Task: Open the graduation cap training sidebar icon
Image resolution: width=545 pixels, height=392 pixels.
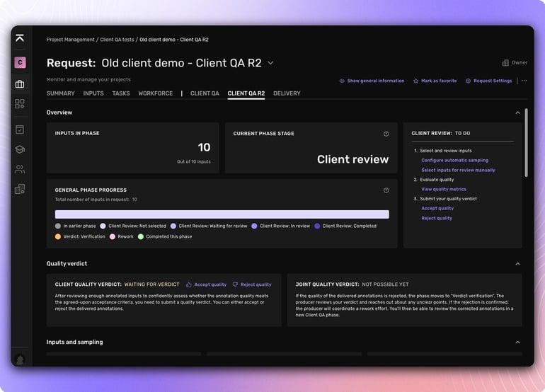Action: [20, 149]
